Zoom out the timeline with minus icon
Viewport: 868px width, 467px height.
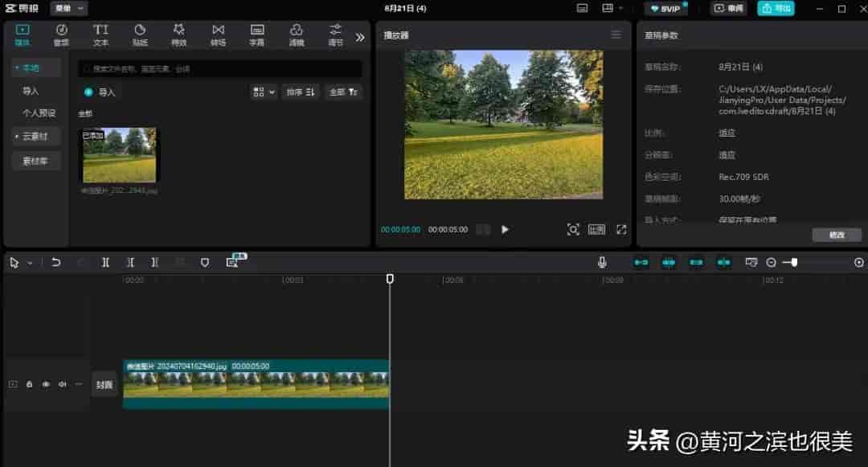click(771, 262)
